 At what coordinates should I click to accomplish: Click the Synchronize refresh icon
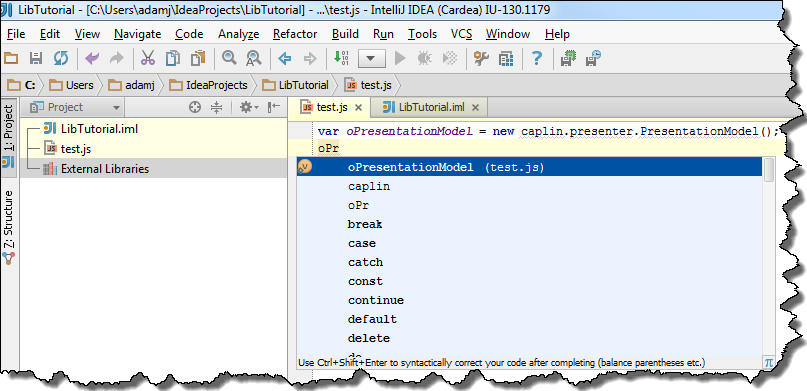pos(61,58)
